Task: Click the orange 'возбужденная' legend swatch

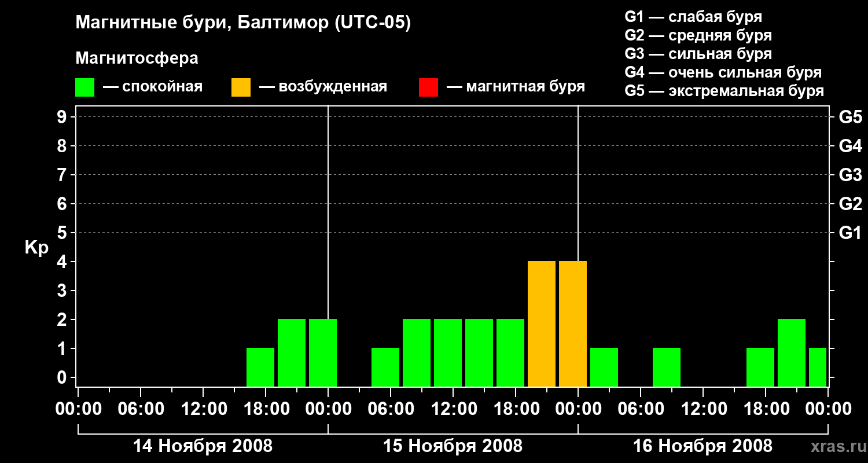Action: [241, 87]
